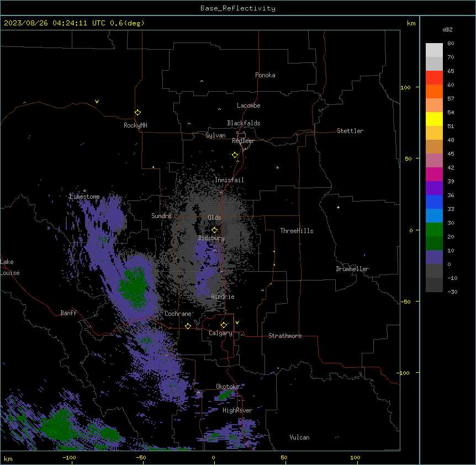Click the yellow diamond marker between Olds and Didsbury
Image resolution: width=476 pixels, height=465 pixels.
[x=214, y=230]
